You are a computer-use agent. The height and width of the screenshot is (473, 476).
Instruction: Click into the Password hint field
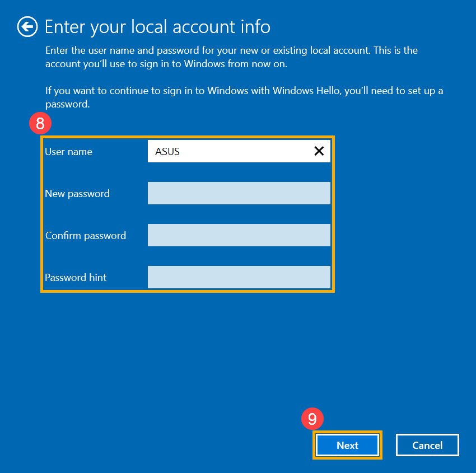click(239, 277)
